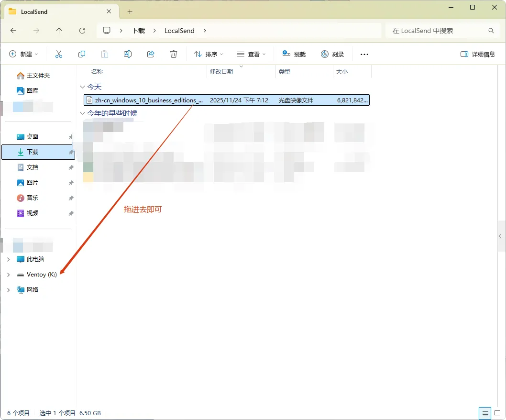Click the Rename icon in toolbar
Screen dimensions: 506x420
pos(128,55)
